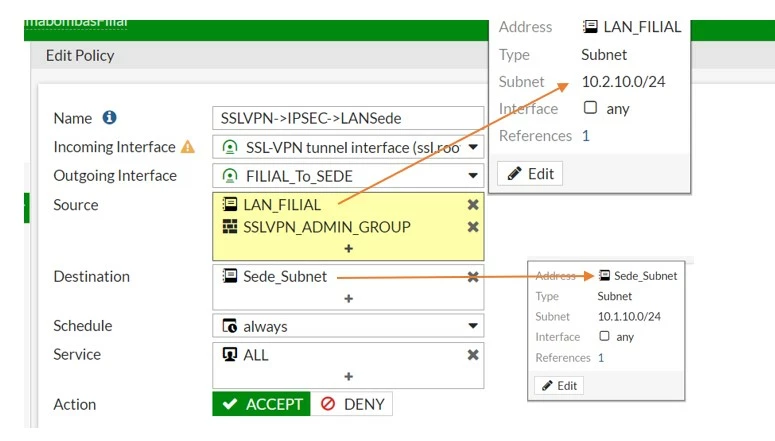Remove Sede_Subnet from Destination
This screenshot has width=775, height=441.
[473, 277]
